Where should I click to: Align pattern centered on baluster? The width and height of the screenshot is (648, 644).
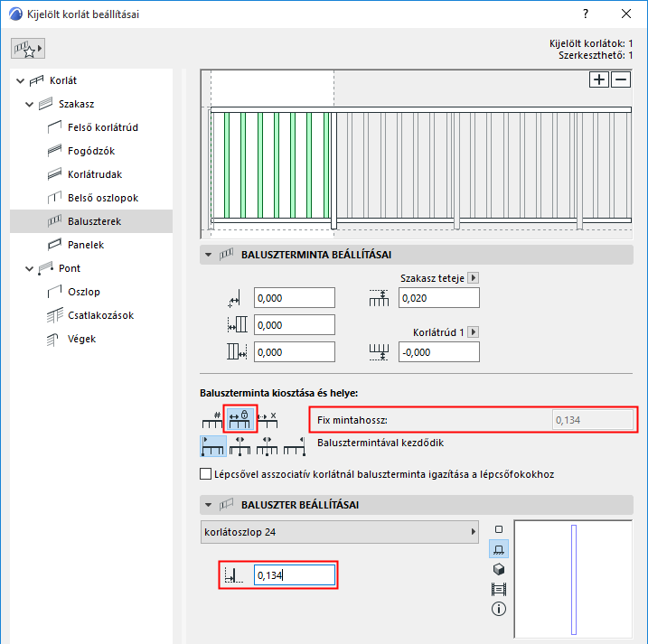(240, 446)
